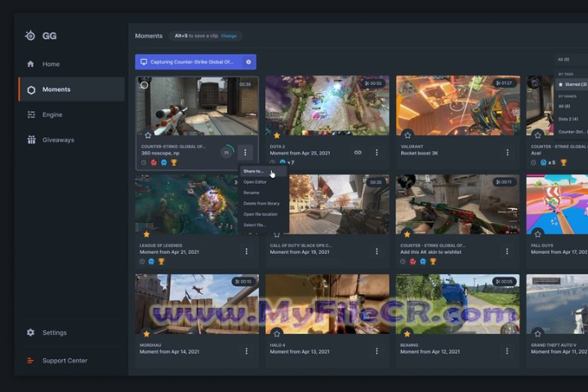Star the 360 noscope Counter-Strike clip
This screenshot has height=392, width=588.
click(x=147, y=135)
